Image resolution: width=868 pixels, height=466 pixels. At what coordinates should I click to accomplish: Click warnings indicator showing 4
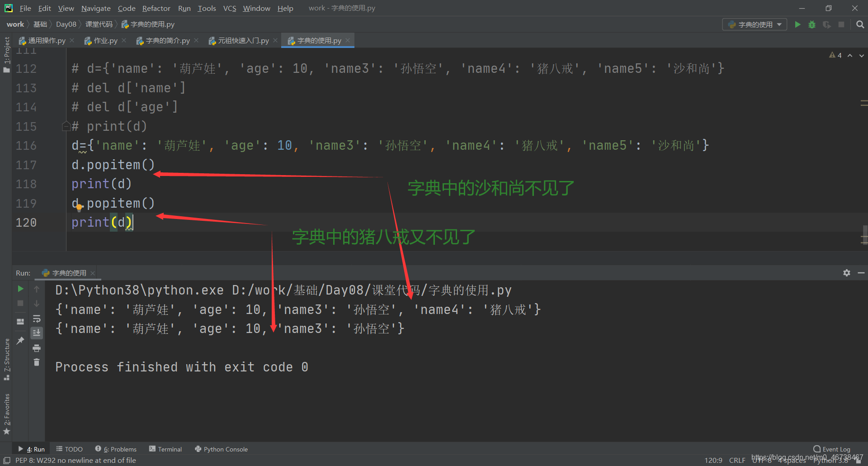point(835,55)
